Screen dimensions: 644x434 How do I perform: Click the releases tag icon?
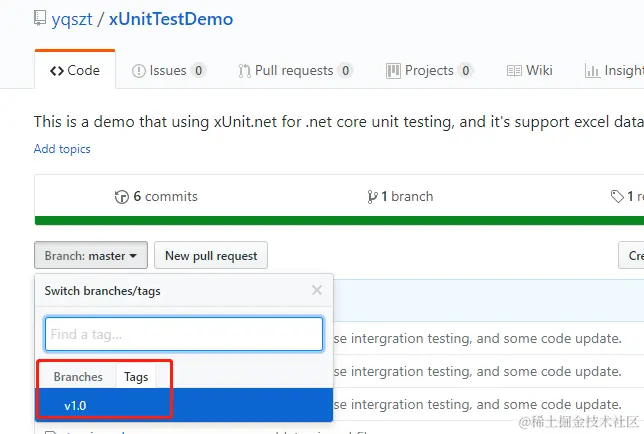[617, 197]
